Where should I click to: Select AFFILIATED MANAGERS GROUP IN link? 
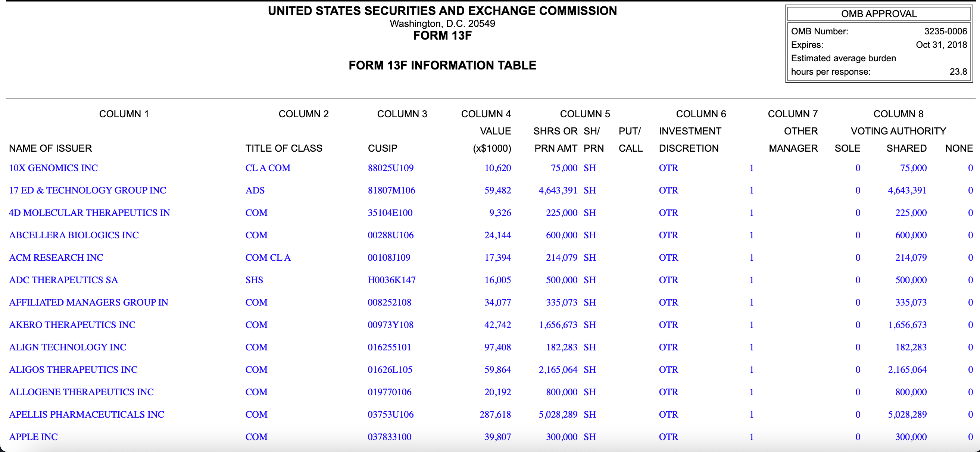[89, 303]
